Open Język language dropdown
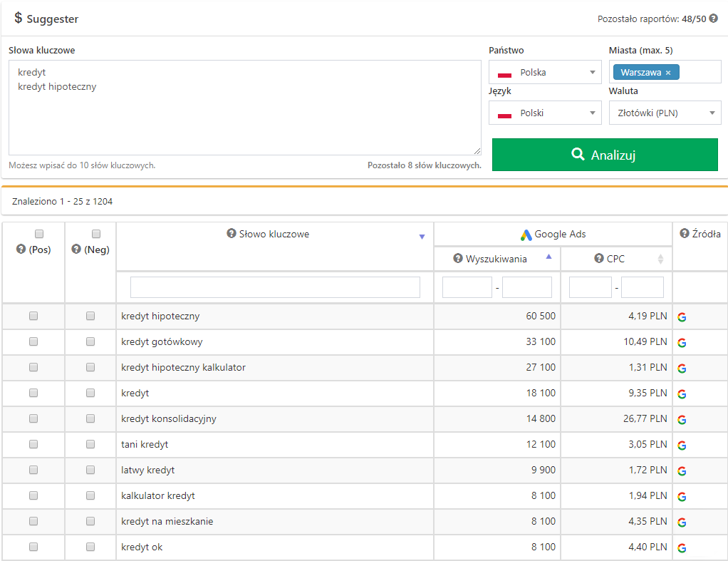 pyautogui.click(x=545, y=113)
